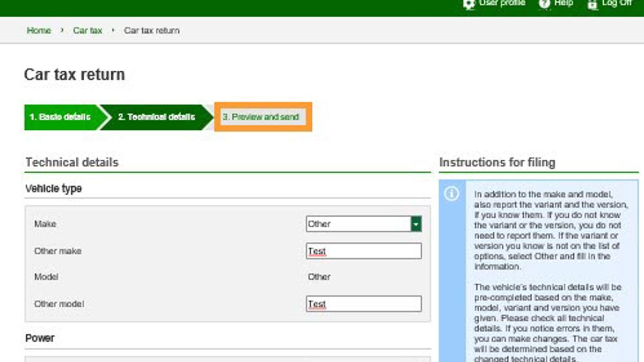This screenshot has height=362, width=644.
Task: Click the Home breadcrumb link
Action: click(39, 31)
